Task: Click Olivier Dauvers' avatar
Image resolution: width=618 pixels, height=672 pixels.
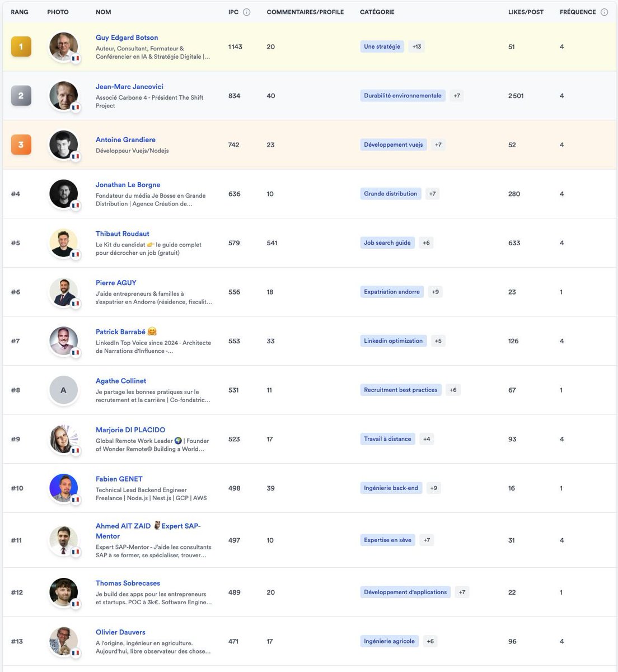Action: [x=63, y=641]
